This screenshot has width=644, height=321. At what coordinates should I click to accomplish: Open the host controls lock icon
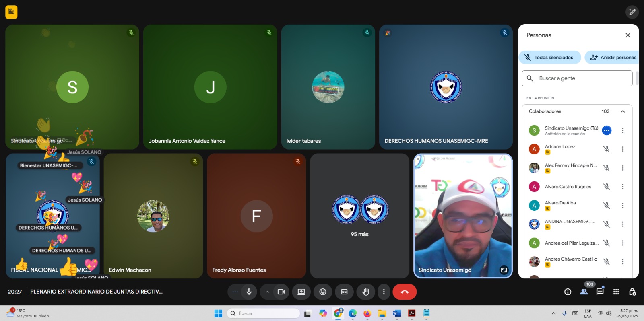(x=632, y=292)
